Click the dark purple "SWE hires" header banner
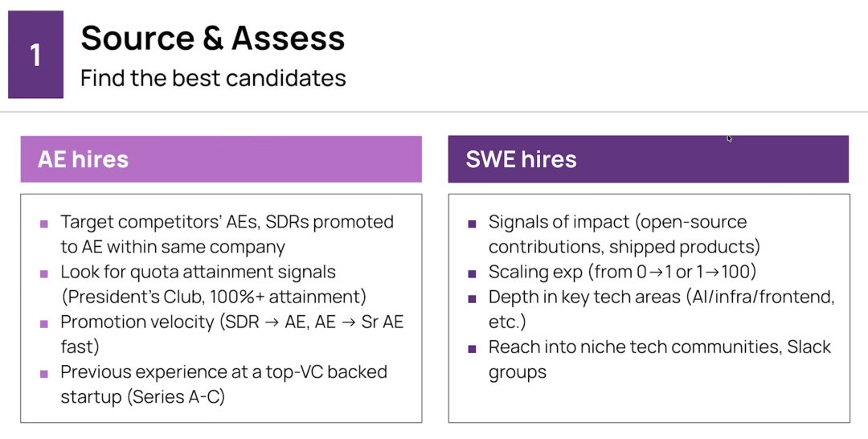This screenshot has width=868, height=439. pyautogui.click(x=648, y=159)
